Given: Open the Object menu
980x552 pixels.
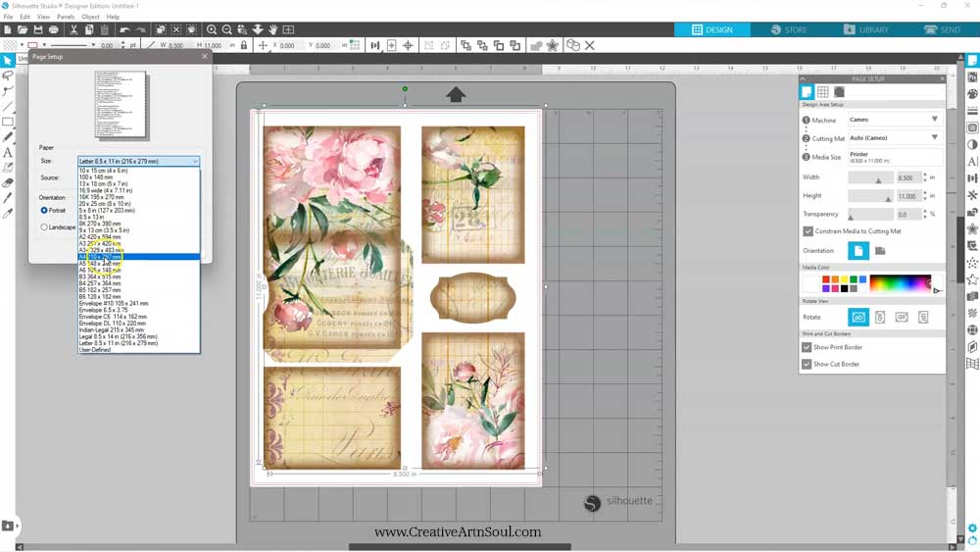Looking at the screenshot, I should 90,17.
